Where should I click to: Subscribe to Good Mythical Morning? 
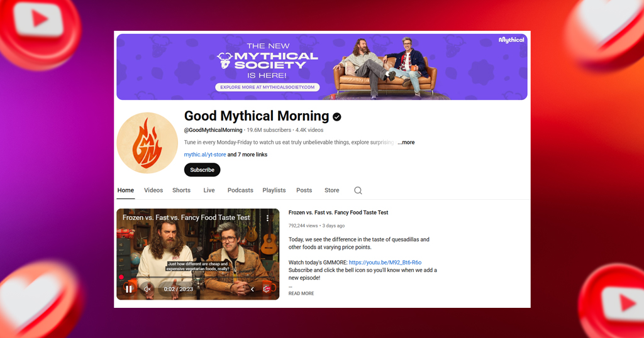202,170
